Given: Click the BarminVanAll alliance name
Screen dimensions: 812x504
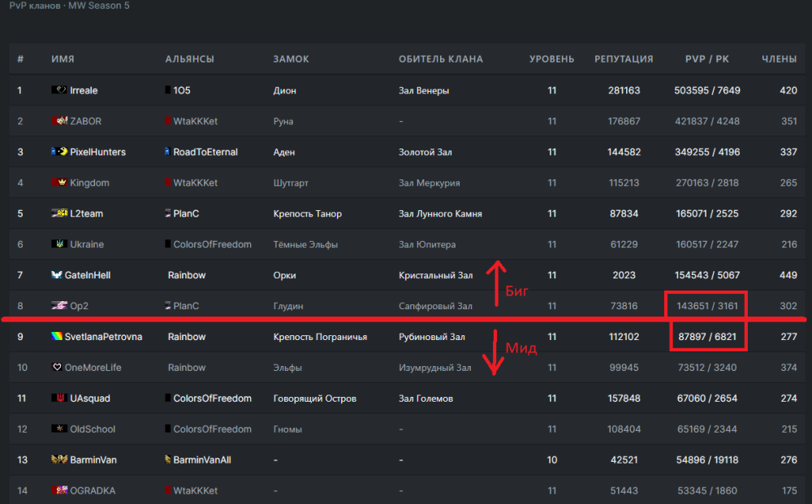Looking at the screenshot, I should 201,460.
